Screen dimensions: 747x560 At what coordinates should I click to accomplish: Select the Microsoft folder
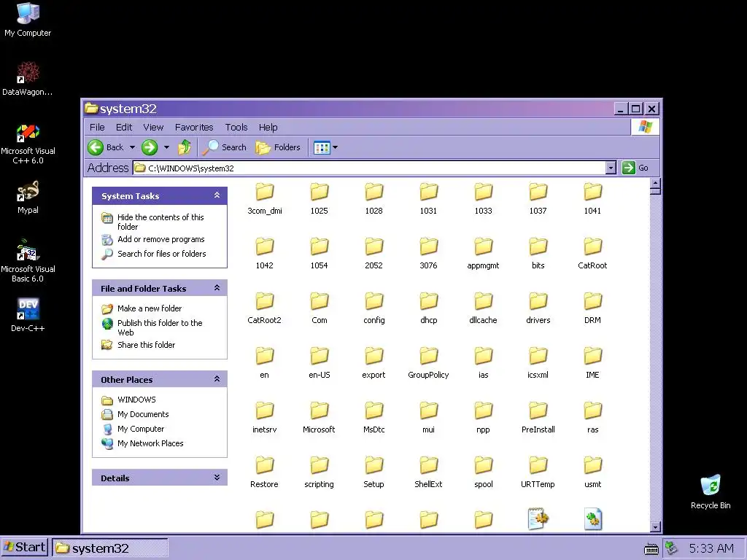[320, 418]
